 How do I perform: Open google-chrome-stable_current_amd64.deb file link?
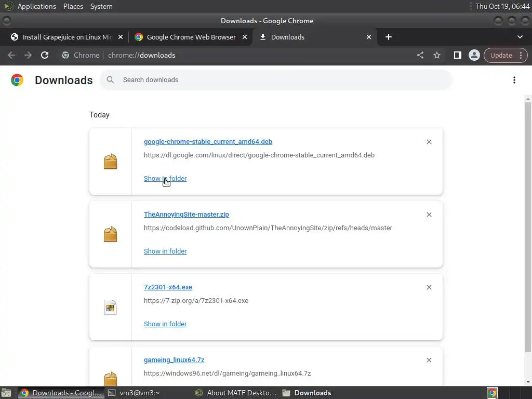[x=208, y=141]
